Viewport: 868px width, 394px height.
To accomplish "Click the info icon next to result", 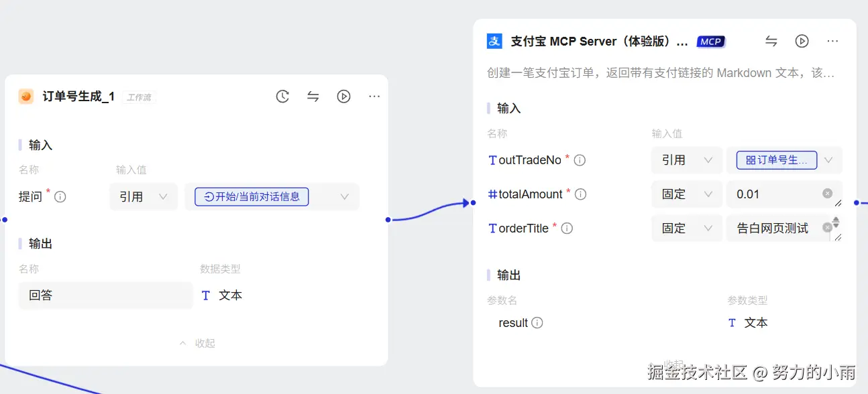I will tap(537, 323).
